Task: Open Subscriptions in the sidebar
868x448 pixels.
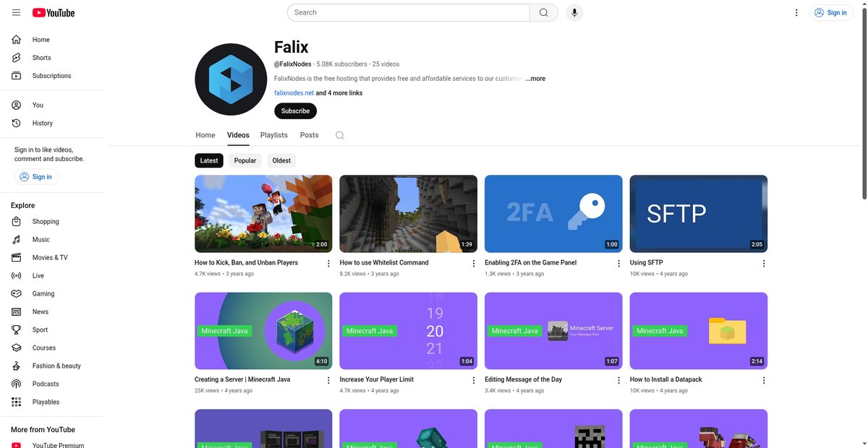Action: point(52,76)
